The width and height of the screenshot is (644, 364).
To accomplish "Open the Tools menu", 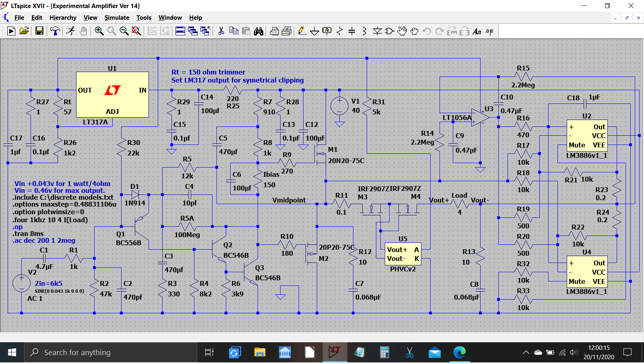I will point(144,18).
